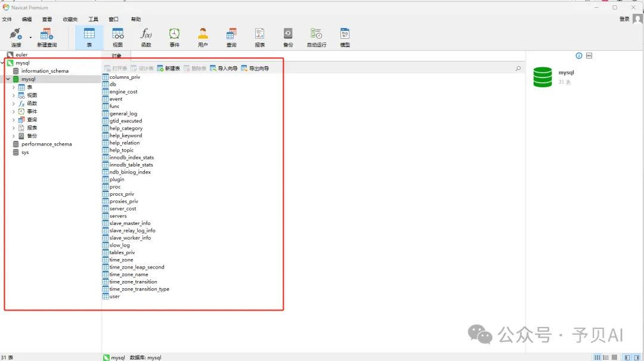The height and width of the screenshot is (361, 644).
Task: Show the general info panel icon
Action: (578, 55)
